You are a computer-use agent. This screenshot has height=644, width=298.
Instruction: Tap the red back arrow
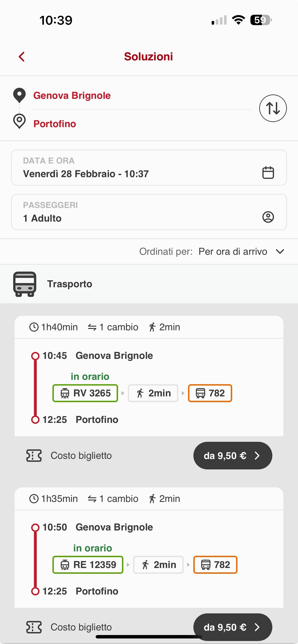click(22, 57)
